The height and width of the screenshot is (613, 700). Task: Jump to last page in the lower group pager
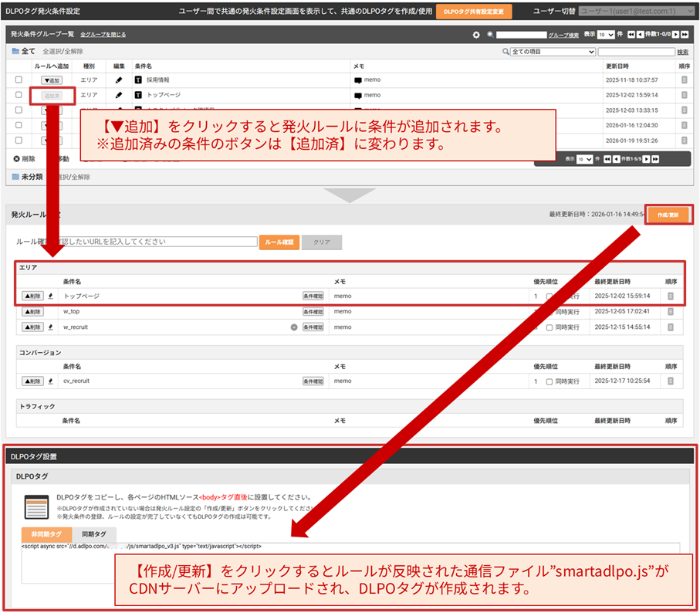655,159
